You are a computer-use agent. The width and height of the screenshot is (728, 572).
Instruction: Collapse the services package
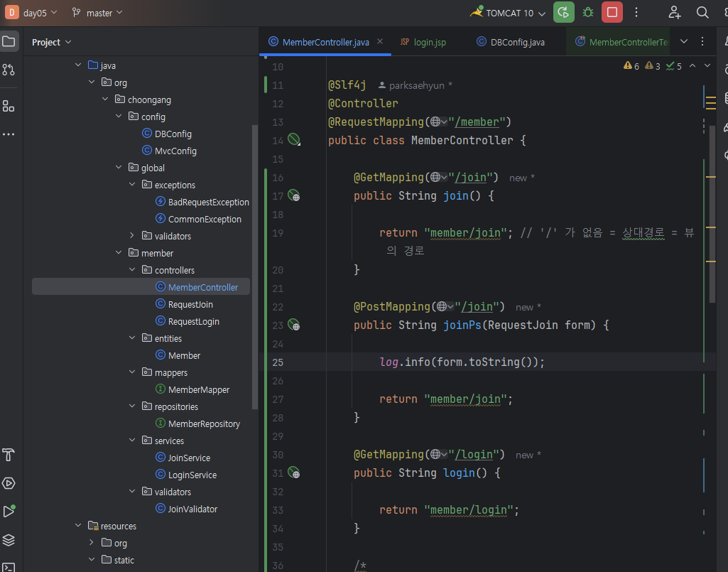132,440
